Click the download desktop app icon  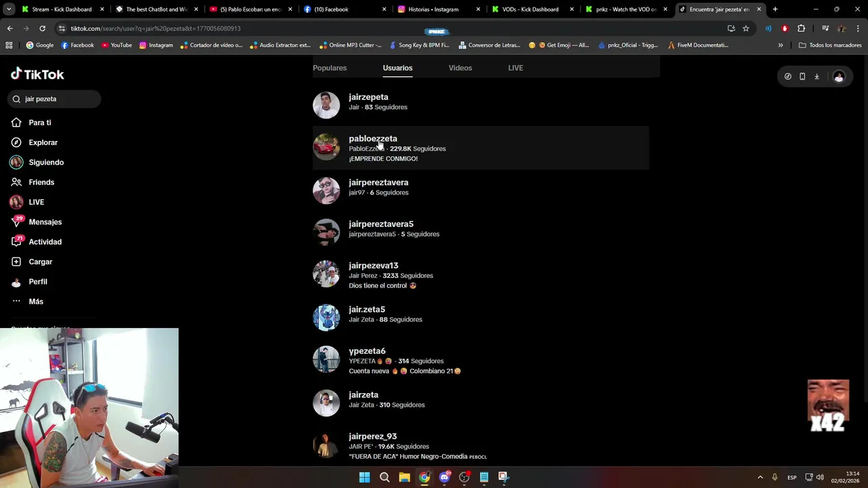click(x=816, y=77)
